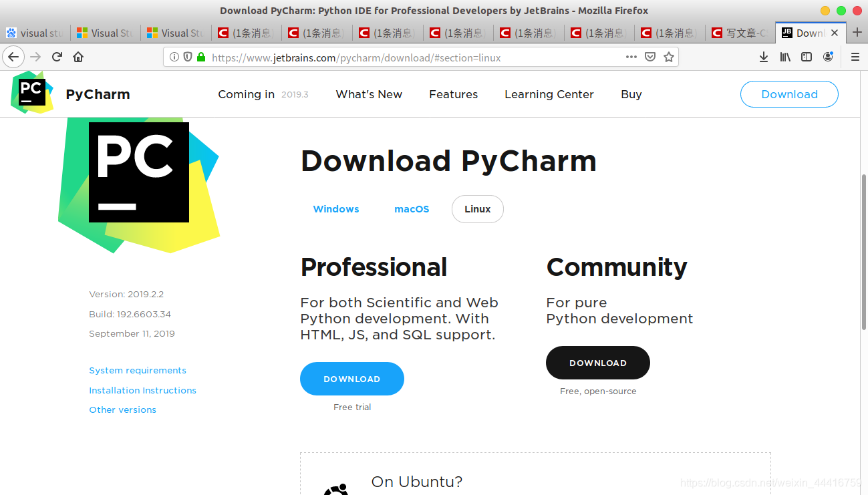Open the Firefox downloads panel
The image size is (868, 495).
(x=764, y=57)
